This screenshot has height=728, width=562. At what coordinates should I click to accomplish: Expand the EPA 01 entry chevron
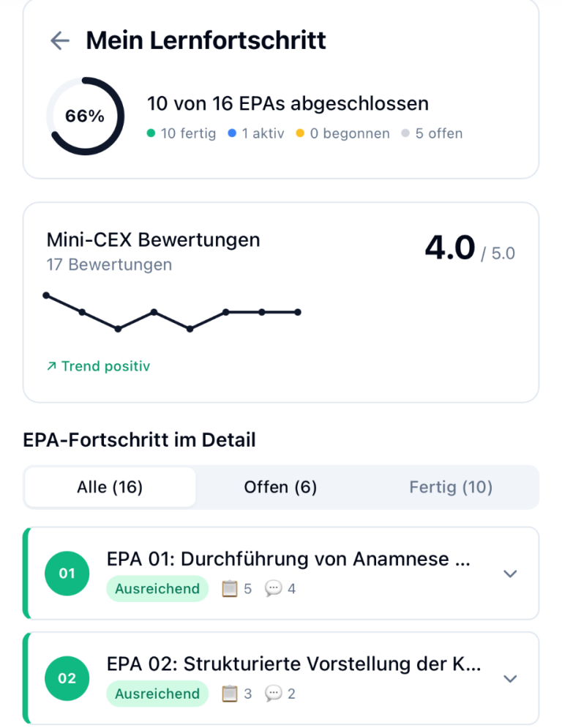511,573
